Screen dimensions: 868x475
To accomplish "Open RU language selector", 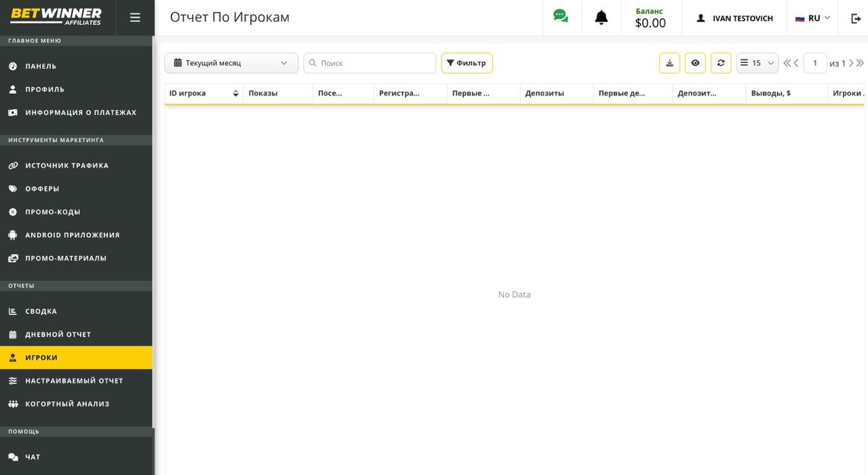I will tap(812, 18).
